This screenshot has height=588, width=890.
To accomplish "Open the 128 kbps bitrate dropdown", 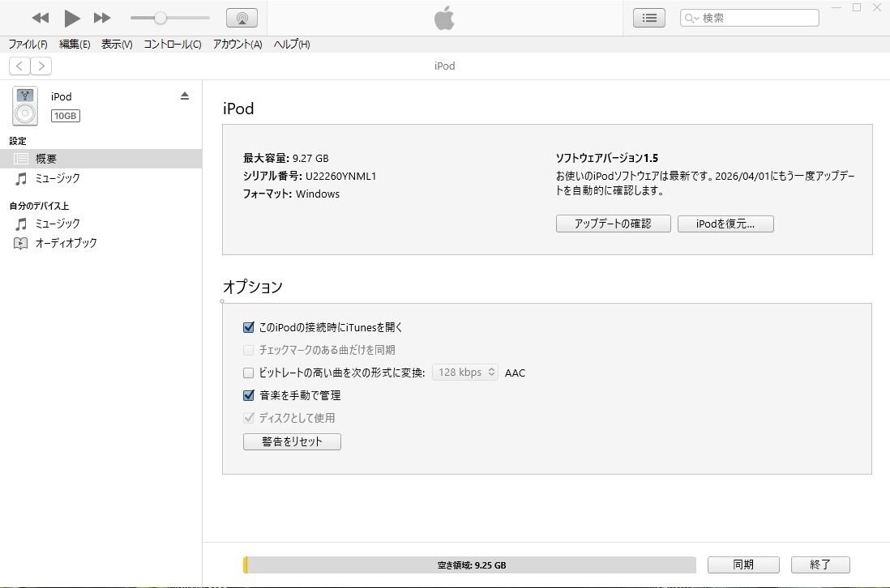I will tap(465, 373).
